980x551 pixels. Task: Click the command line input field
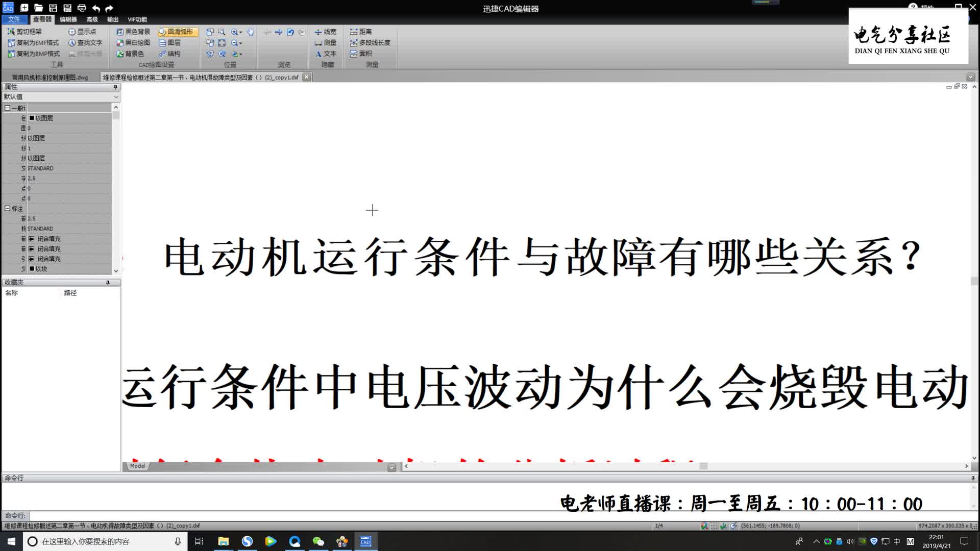click(500, 515)
